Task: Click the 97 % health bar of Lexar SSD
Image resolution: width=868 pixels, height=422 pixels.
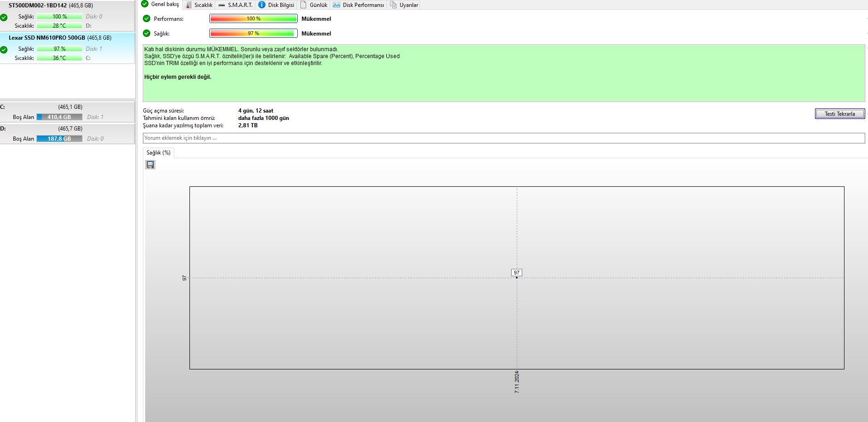Action: (x=59, y=49)
